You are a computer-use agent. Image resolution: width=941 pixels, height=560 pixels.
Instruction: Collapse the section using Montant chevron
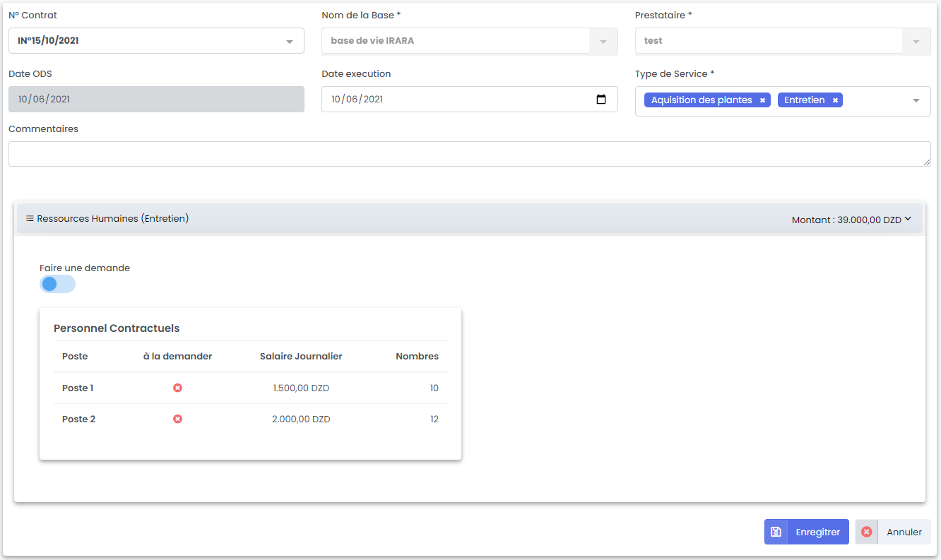[x=908, y=219]
